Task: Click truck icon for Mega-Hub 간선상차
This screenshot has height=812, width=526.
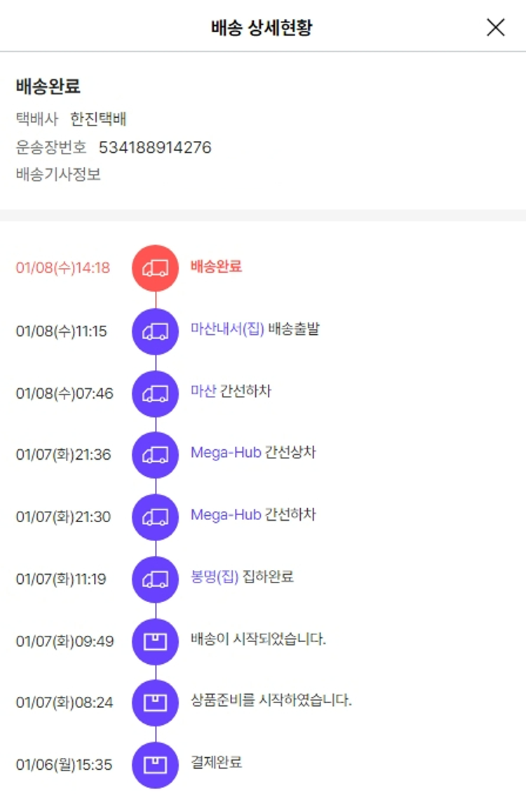Action: [155, 455]
